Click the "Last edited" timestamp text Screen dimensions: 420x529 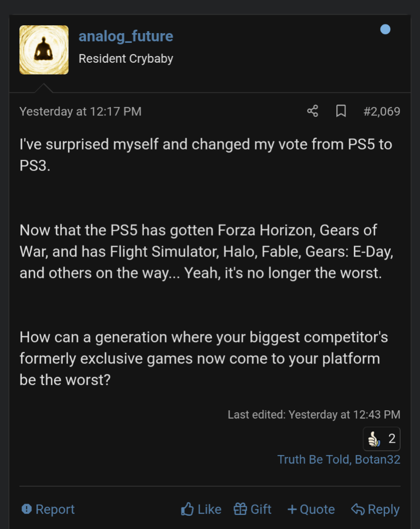[x=314, y=415]
